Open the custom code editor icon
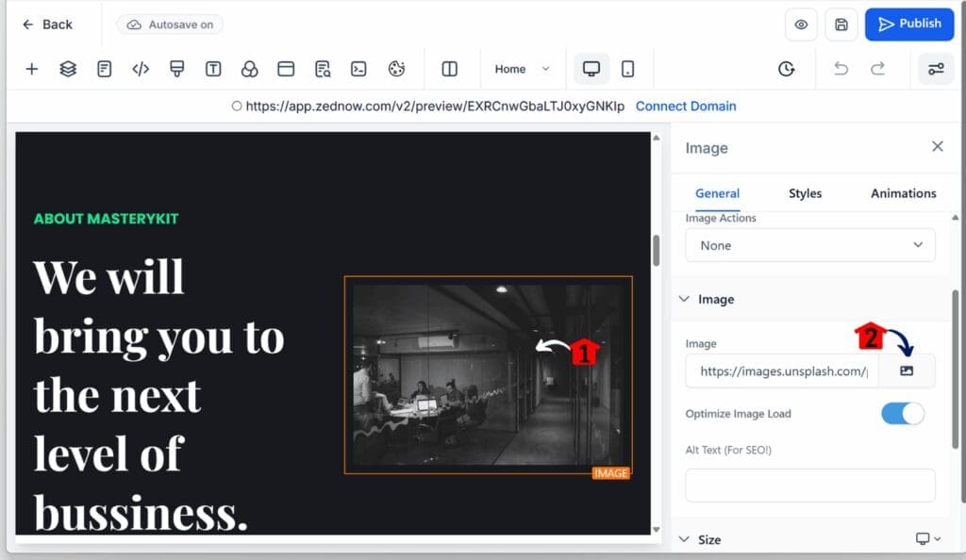The image size is (966, 560). (141, 69)
